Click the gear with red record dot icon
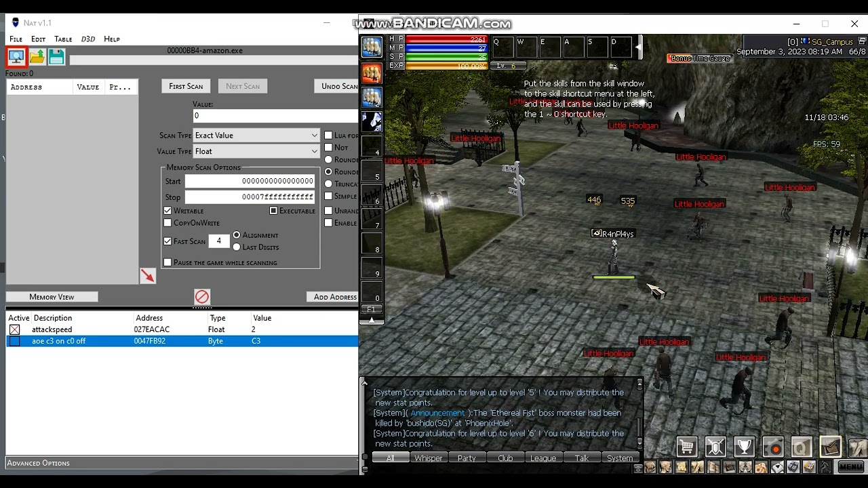 (773, 447)
